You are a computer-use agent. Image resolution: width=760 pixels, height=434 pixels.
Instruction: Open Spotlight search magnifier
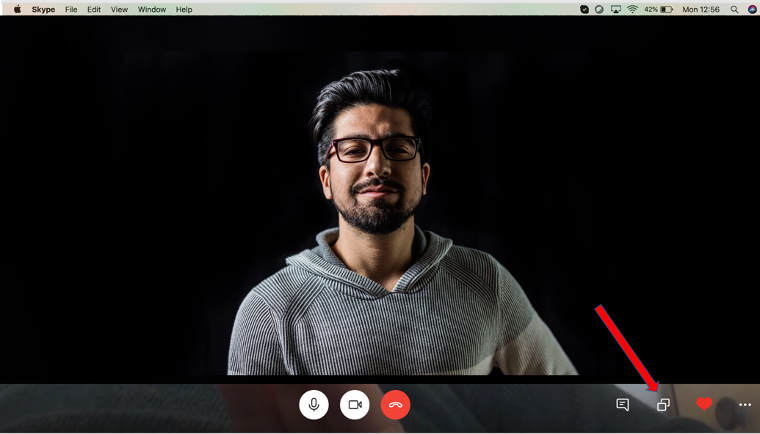pos(735,9)
